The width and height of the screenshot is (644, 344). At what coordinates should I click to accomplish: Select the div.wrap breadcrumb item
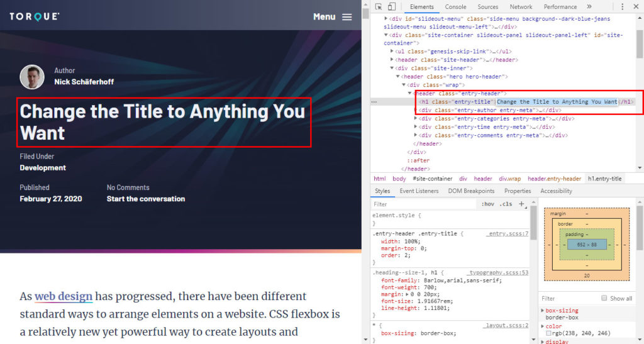click(x=509, y=179)
